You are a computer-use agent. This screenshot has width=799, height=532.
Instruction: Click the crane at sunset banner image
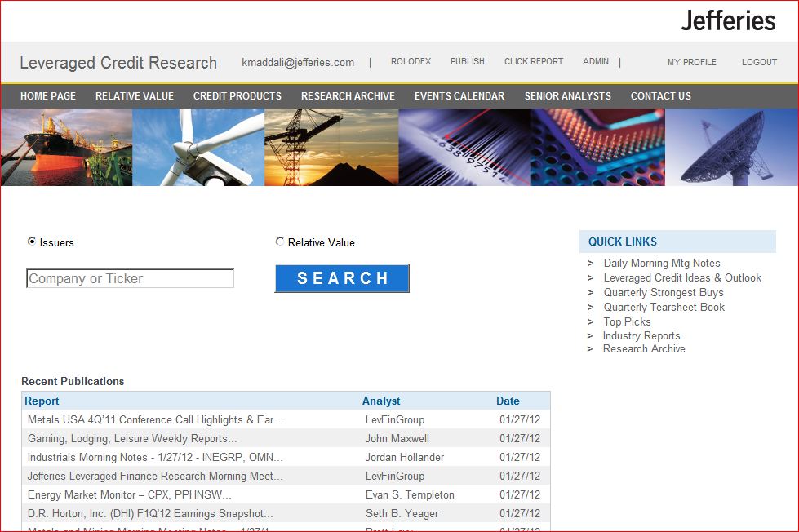coord(331,147)
